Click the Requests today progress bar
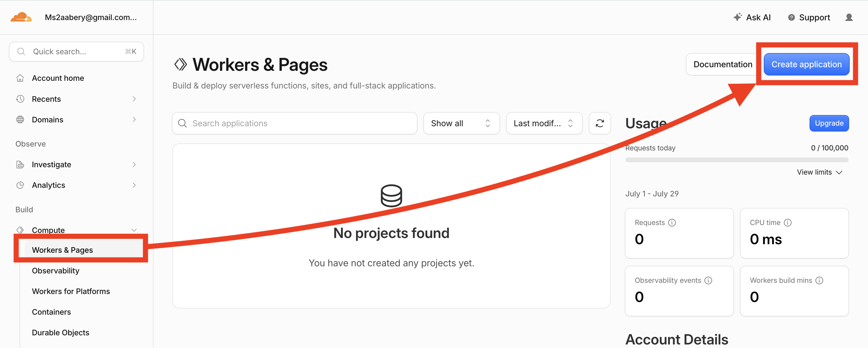Screen dimensions: 868x348 737,160
